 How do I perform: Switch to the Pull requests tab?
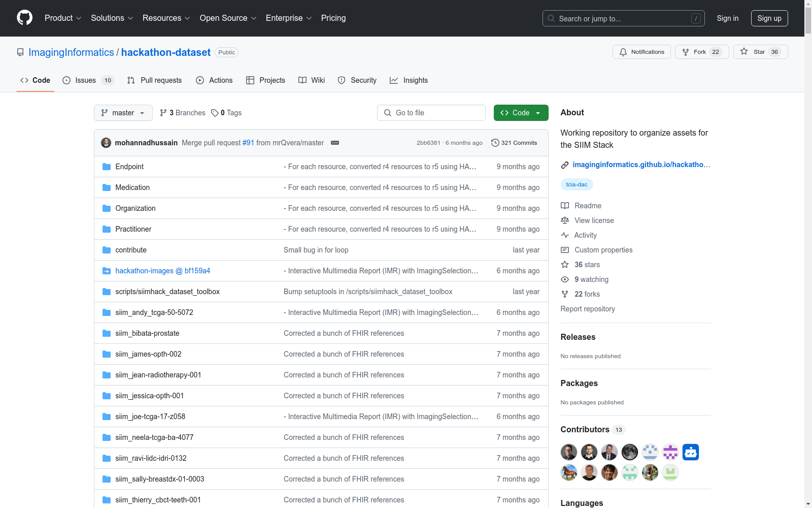pos(154,80)
